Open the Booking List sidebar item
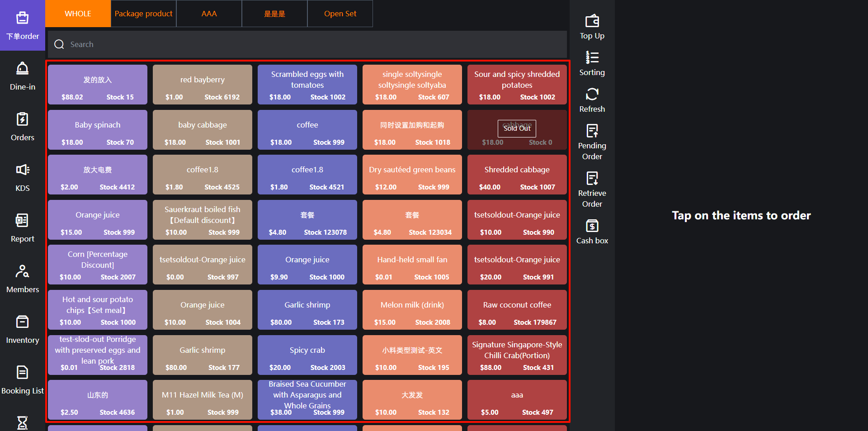This screenshot has width=868, height=431. tap(22, 379)
